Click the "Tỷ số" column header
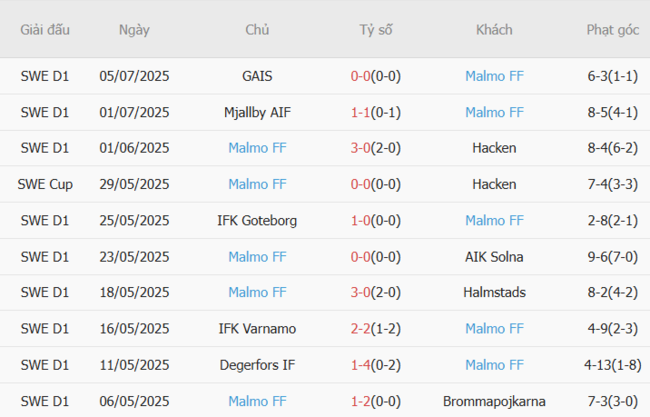The width and height of the screenshot is (650, 417). (x=376, y=30)
